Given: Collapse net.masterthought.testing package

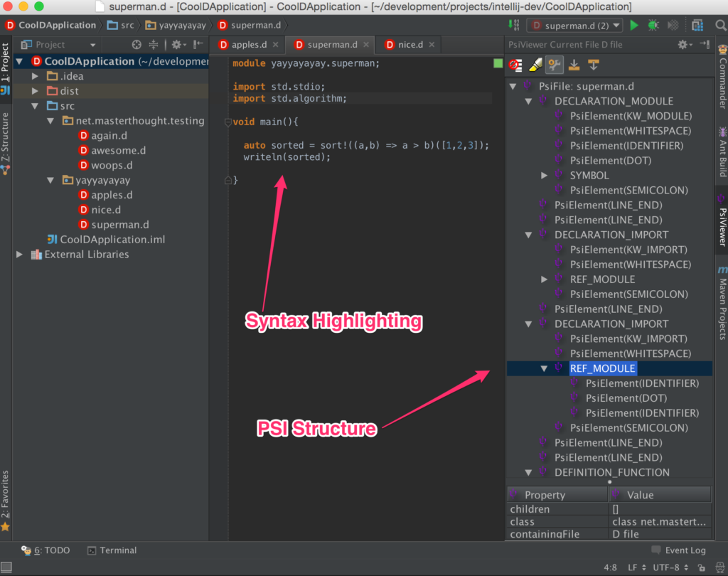Looking at the screenshot, I should point(50,121).
